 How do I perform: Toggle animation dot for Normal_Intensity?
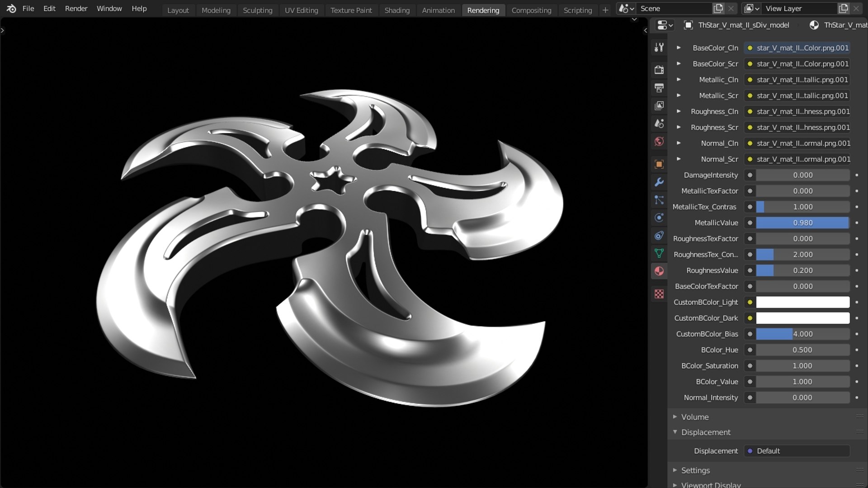[x=857, y=398]
